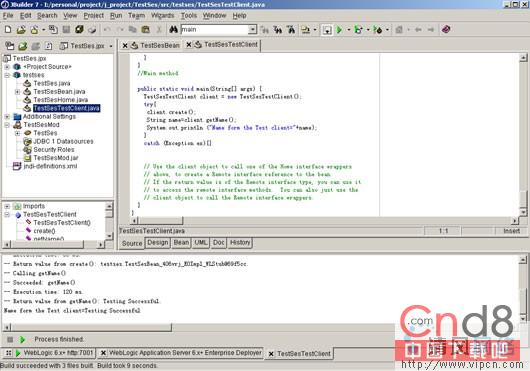Run project with green play icon
This screenshot has width=530, height=371.
pyautogui.click(x=339, y=30)
